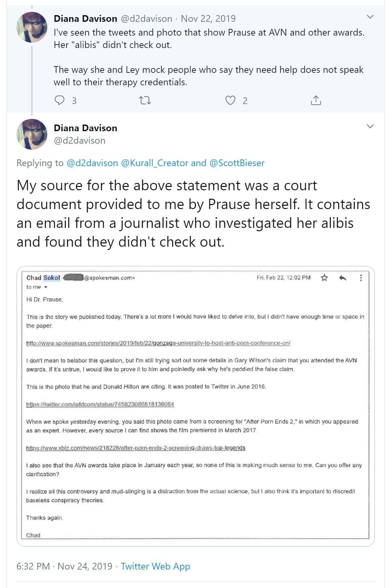Open the @ScottBieser profile link

pos(237,163)
